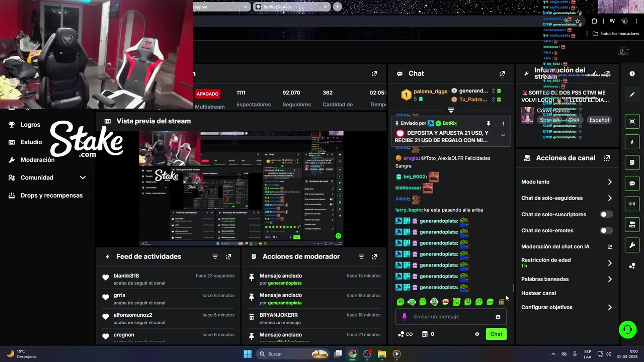The height and width of the screenshot is (362, 644).
Task: Click the pencil edit icon in right sidebar
Action: tap(632, 94)
